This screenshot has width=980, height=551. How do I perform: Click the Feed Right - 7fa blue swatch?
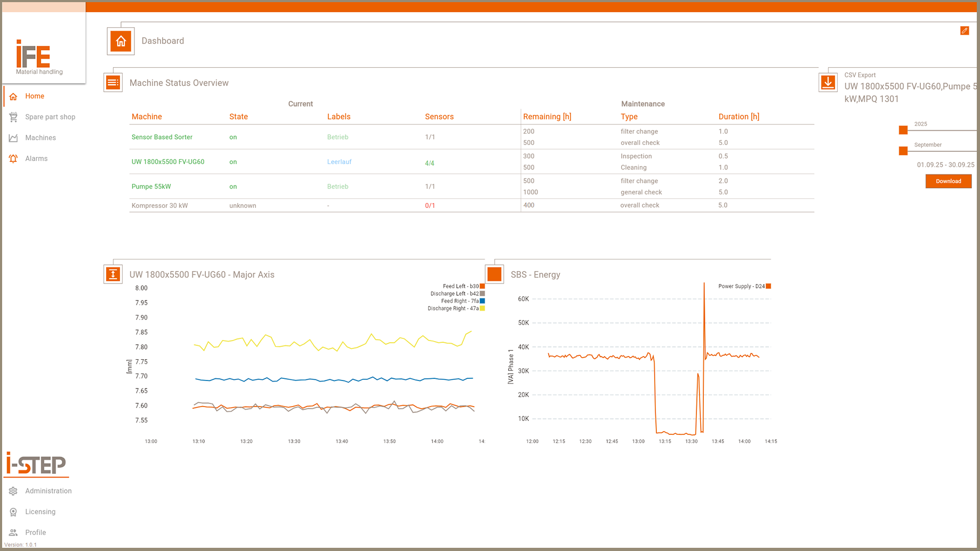[482, 301]
